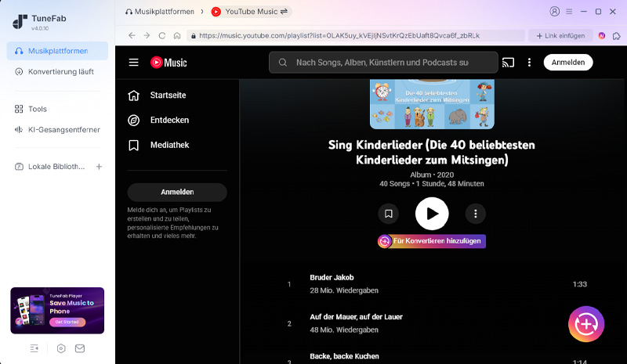Open YouTube Music three-dot settings menu
The image size is (627, 364).
point(529,63)
